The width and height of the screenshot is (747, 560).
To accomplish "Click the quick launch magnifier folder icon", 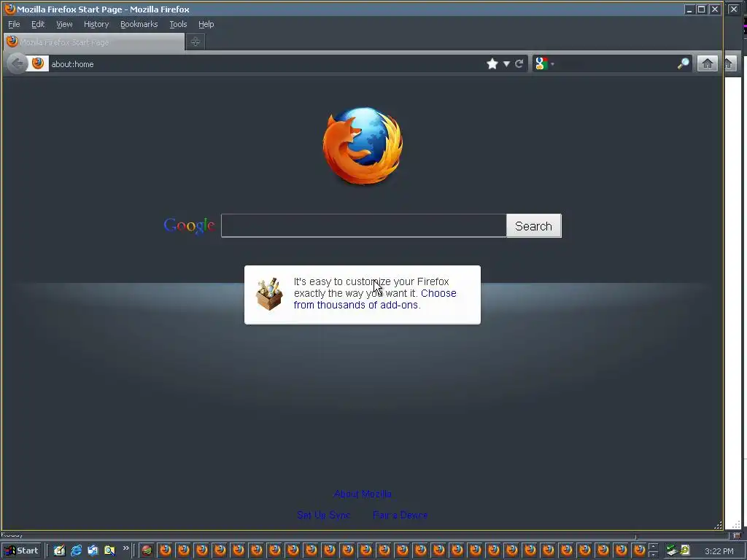I will pos(109,551).
